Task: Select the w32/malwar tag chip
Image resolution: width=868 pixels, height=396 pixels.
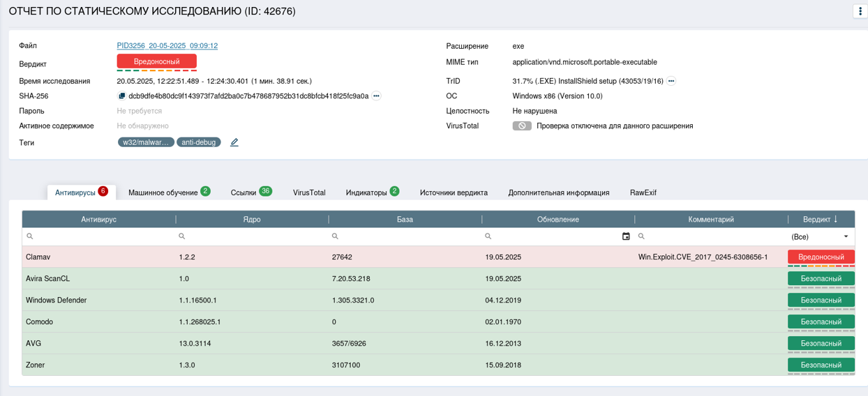Action: [x=146, y=142]
